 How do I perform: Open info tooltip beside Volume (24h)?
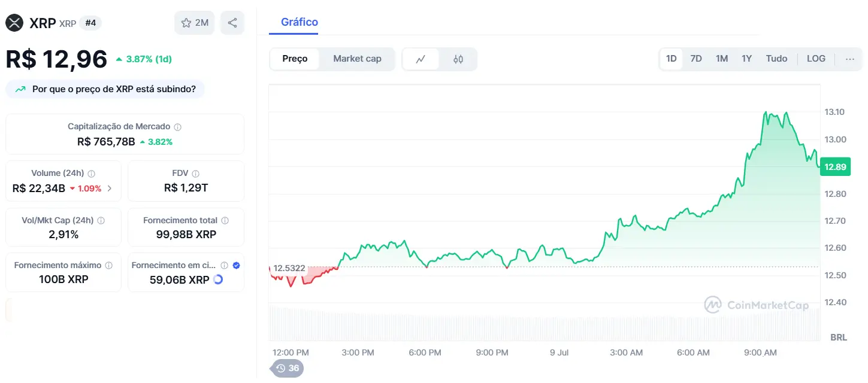[90, 173]
